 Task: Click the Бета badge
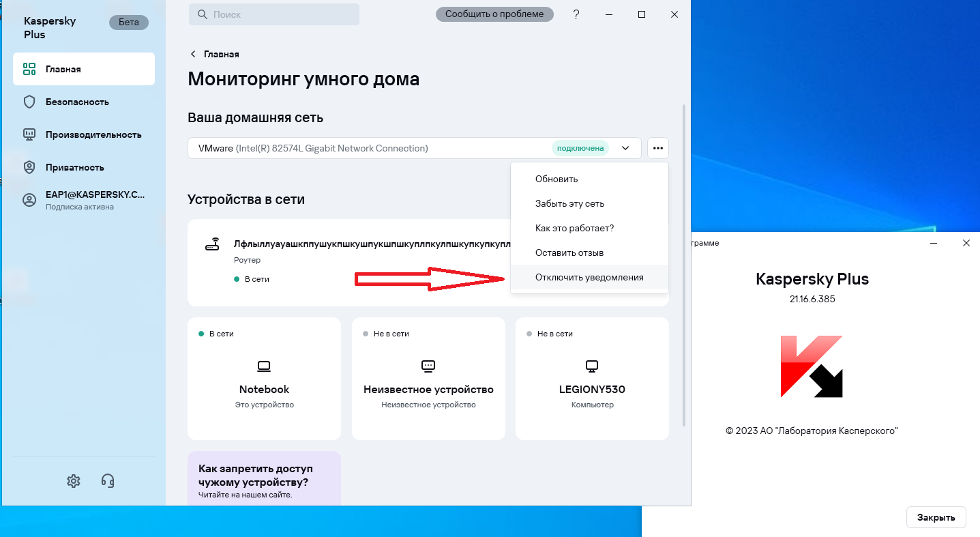pos(129,22)
